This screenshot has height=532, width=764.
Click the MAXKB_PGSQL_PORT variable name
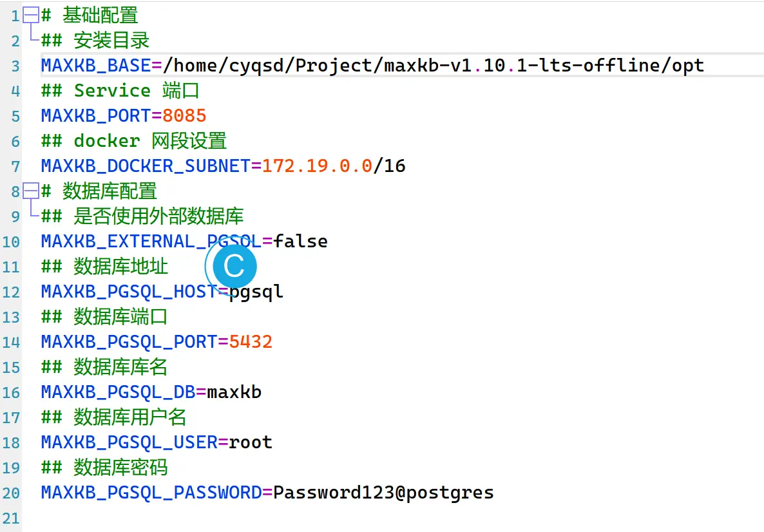click(129, 342)
